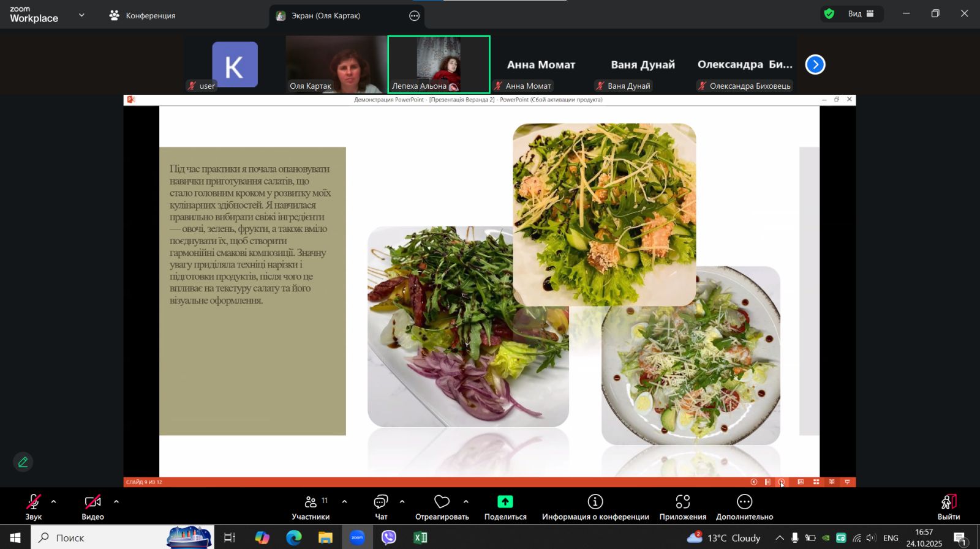Viewport: 980px width, 549px height.
Task: Select the Лепеха Альона video thumbnail
Action: coord(439,64)
